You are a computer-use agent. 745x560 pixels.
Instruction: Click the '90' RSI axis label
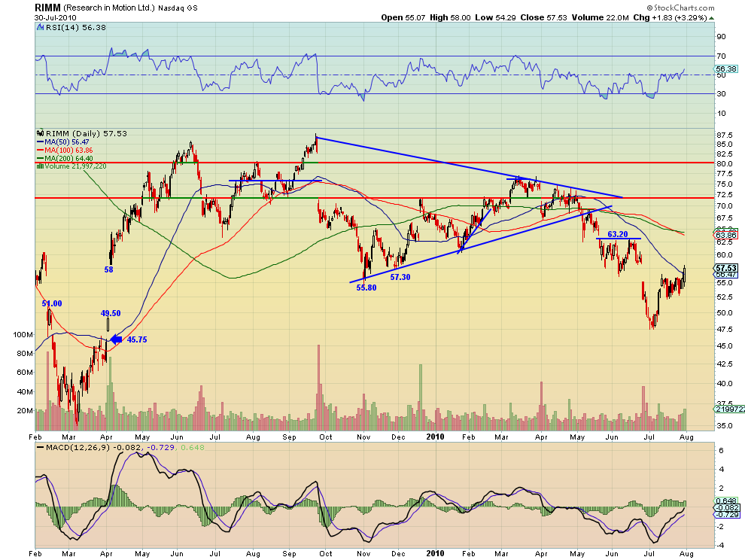[x=721, y=37]
